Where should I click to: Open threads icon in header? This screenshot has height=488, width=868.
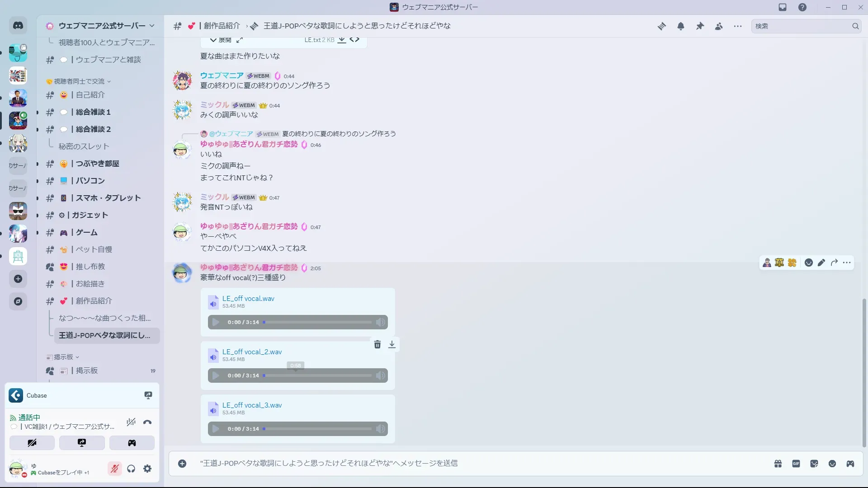(662, 26)
